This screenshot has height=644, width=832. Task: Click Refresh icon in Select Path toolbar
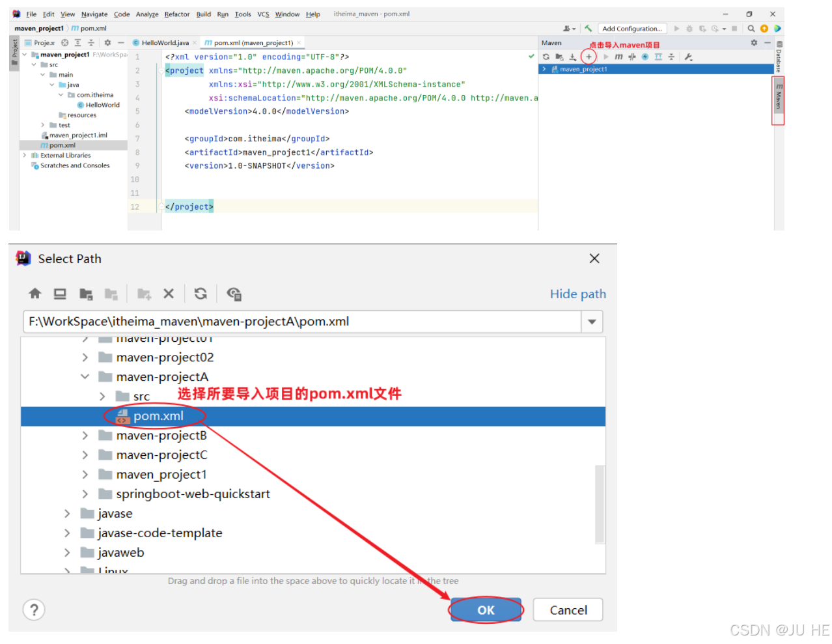pyautogui.click(x=201, y=294)
